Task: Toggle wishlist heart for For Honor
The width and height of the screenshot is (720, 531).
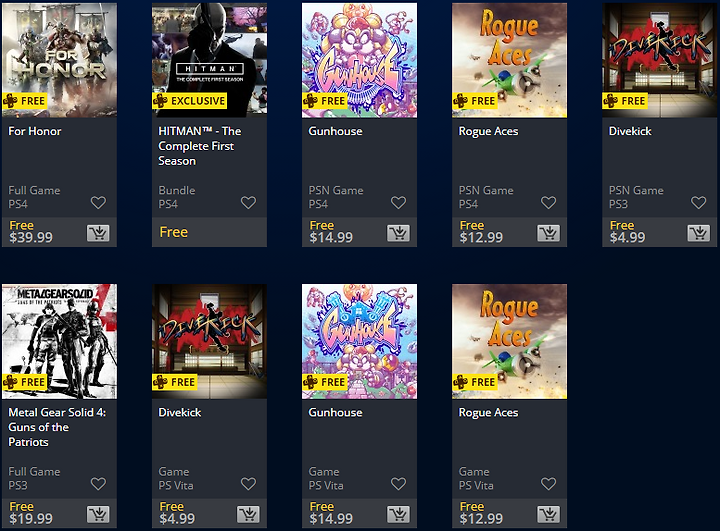Action: (98, 203)
